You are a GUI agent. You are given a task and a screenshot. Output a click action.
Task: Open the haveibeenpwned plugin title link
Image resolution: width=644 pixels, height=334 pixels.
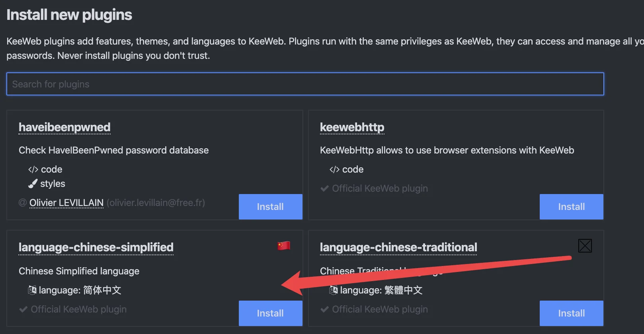click(64, 127)
